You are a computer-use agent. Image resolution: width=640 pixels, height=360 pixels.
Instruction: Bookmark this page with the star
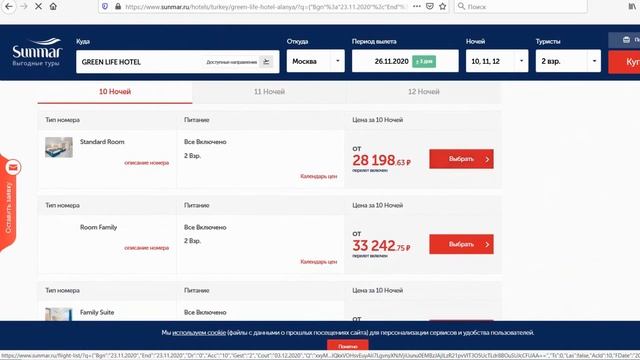[442, 7]
